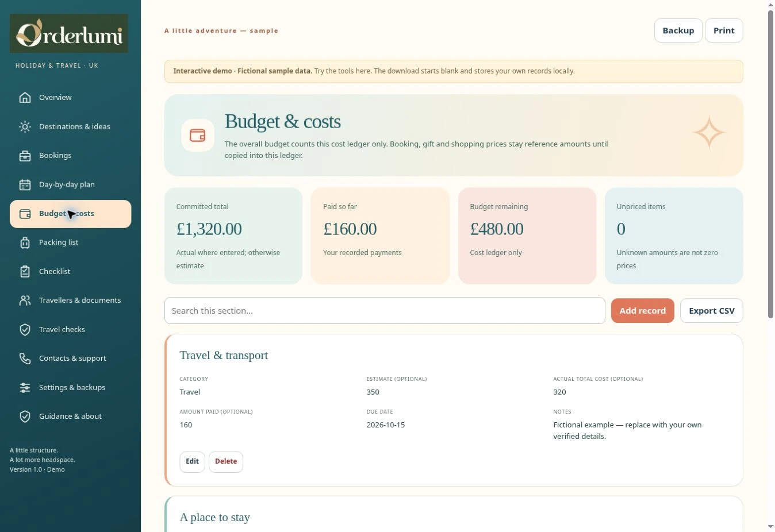775x532 pixels.
Task: Click the Travel & transport heading
Action: coord(224,356)
